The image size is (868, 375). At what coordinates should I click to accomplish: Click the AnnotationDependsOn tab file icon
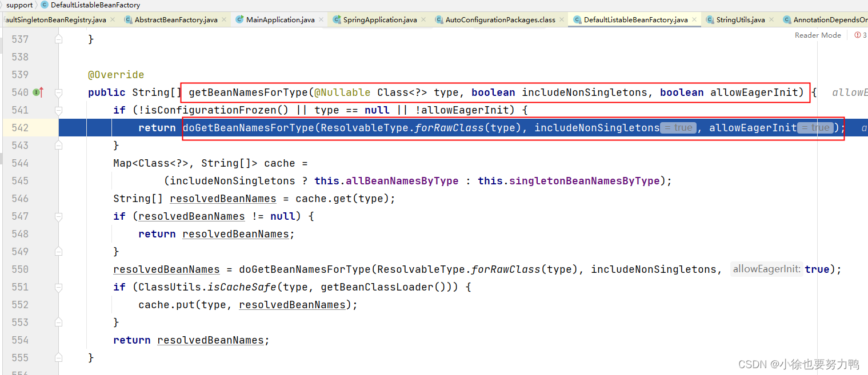click(787, 19)
